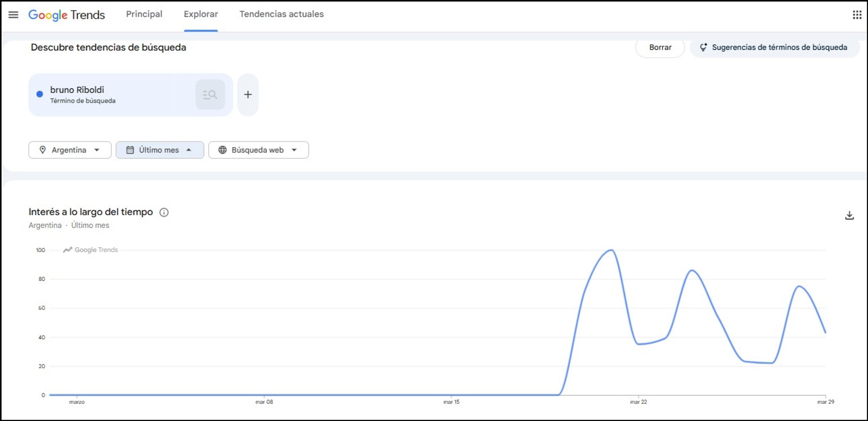Click the sparkle icon on search suggestions

coord(703,47)
